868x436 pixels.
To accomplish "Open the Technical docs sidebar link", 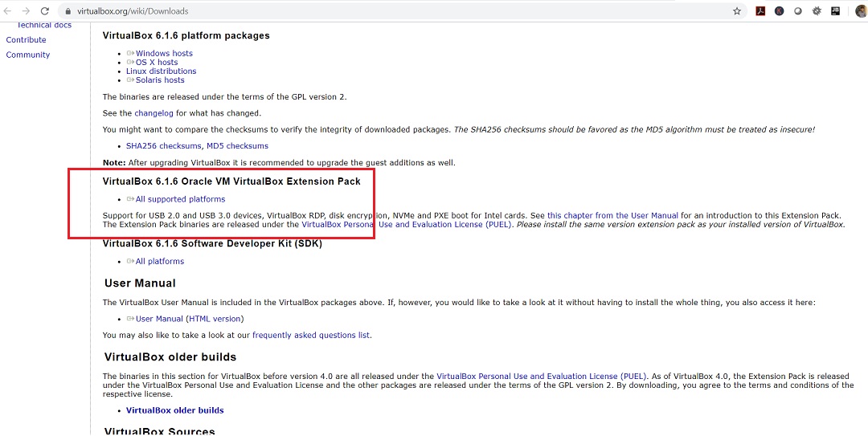I will pyautogui.click(x=44, y=25).
